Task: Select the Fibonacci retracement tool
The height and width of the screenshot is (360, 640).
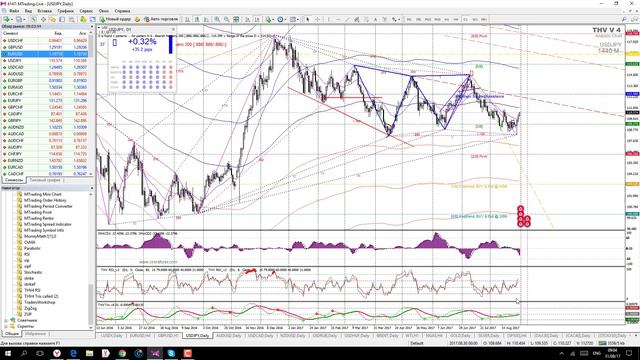Action: [366, 19]
